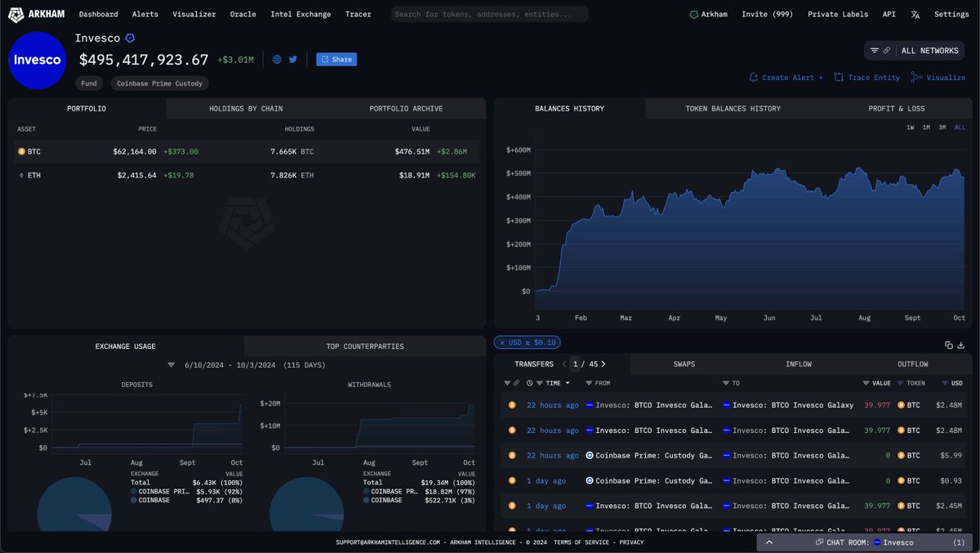The image size is (980, 553).
Task: Open the To column filter
Action: tap(725, 383)
